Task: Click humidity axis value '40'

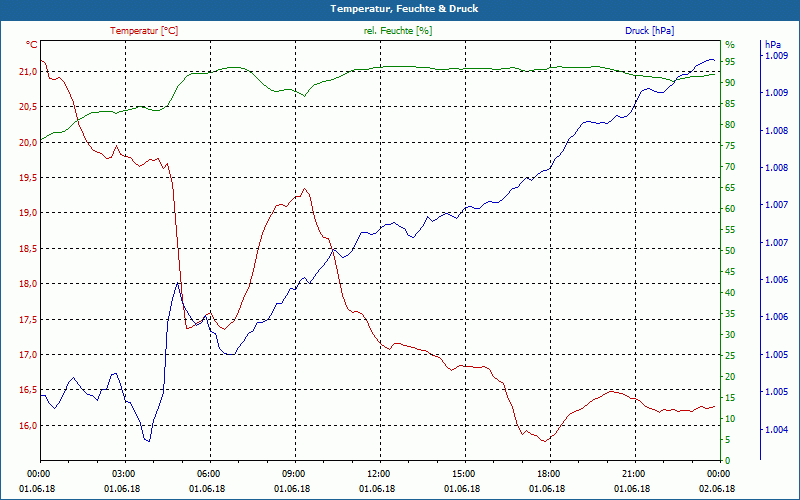Action: click(x=730, y=293)
